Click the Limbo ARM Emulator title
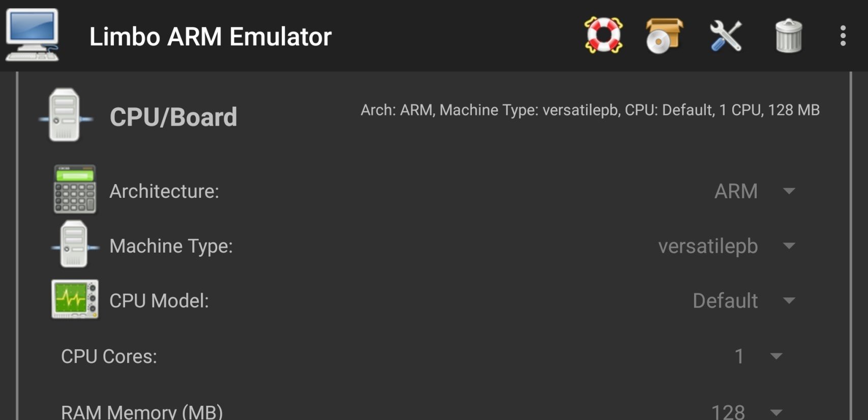 click(x=211, y=37)
